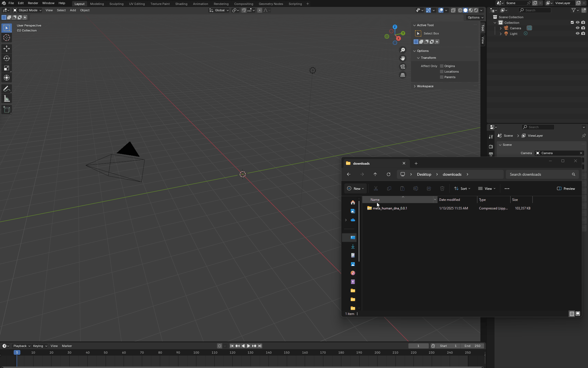Select the Scale tool
Viewport: 588px width, 368px height.
click(x=7, y=68)
